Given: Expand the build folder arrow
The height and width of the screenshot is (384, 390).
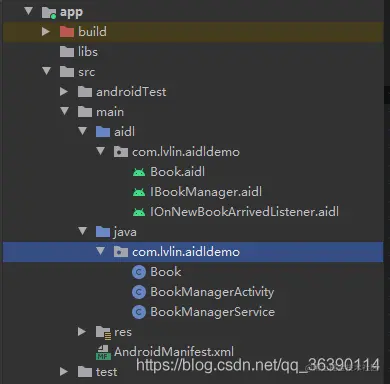Looking at the screenshot, I should click(x=46, y=32).
